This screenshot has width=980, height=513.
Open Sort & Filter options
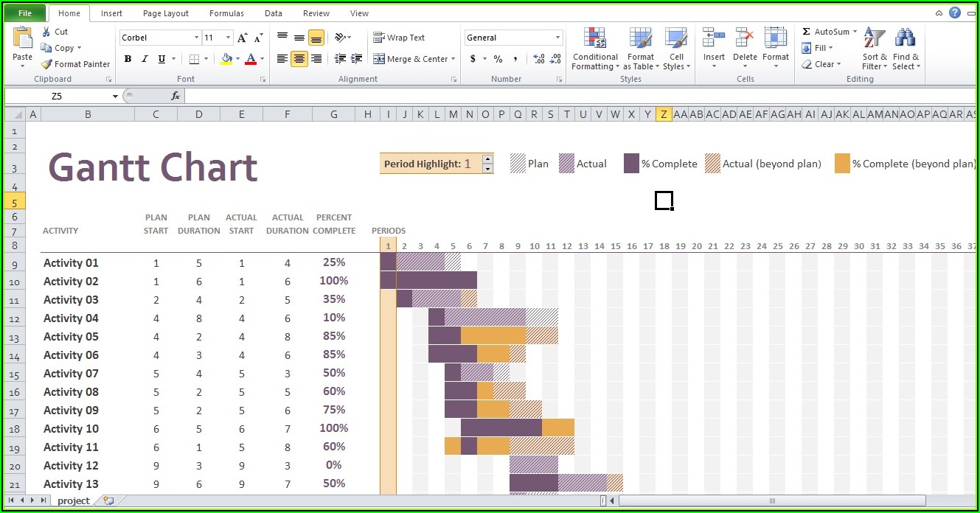pos(875,49)
